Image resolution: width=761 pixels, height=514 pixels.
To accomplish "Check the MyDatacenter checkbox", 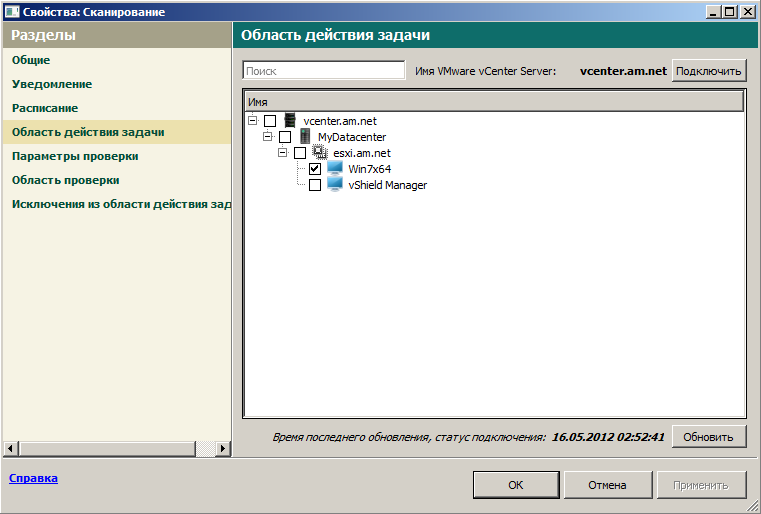I will [x=285, y=136].
